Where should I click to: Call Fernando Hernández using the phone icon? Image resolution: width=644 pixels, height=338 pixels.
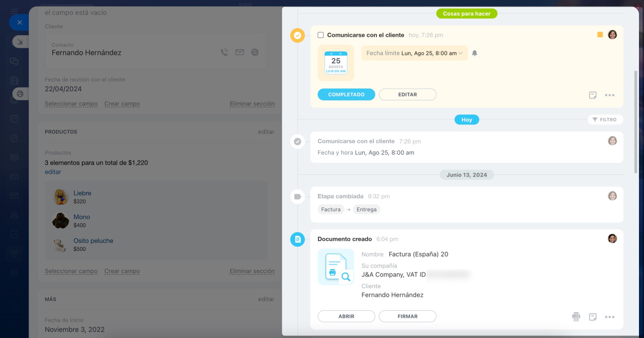pyautogui.click(x=224, y=52)
